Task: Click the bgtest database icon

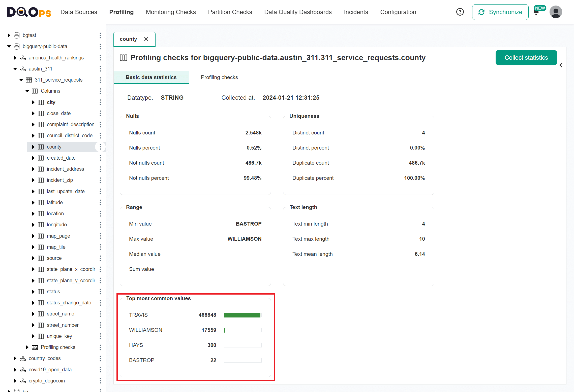Action: click(x=17, y=35)
